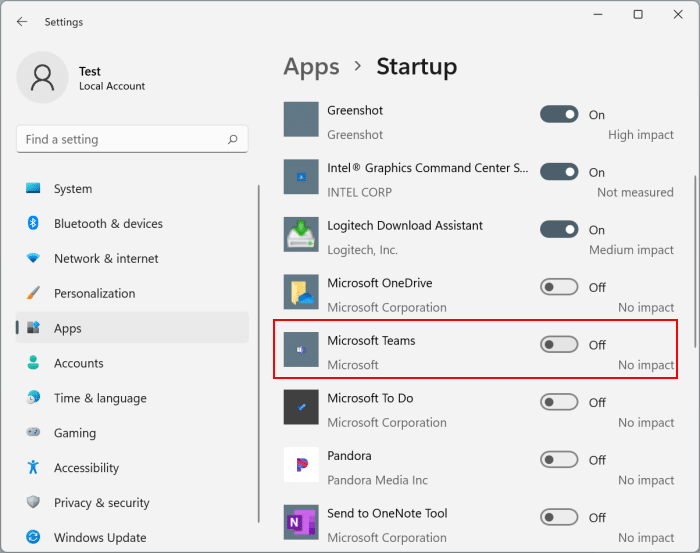Click the 'Startup' page heading

(x=417, y=67)
